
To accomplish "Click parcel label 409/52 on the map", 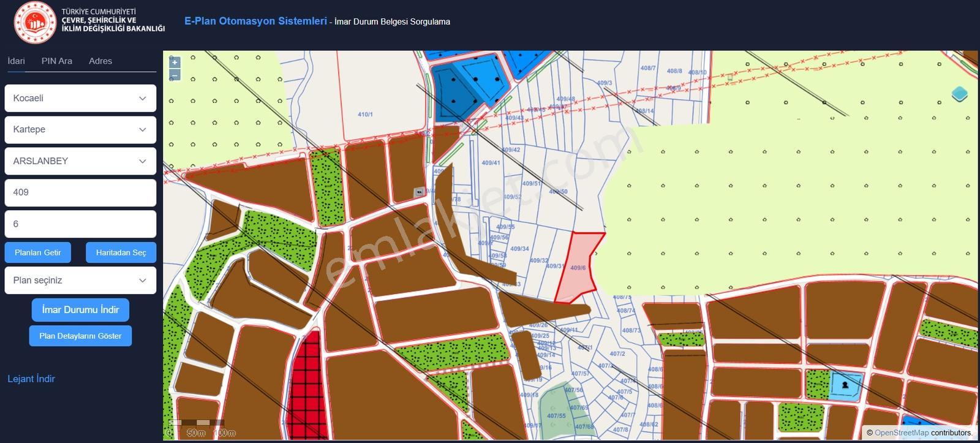I will [512, 197].
